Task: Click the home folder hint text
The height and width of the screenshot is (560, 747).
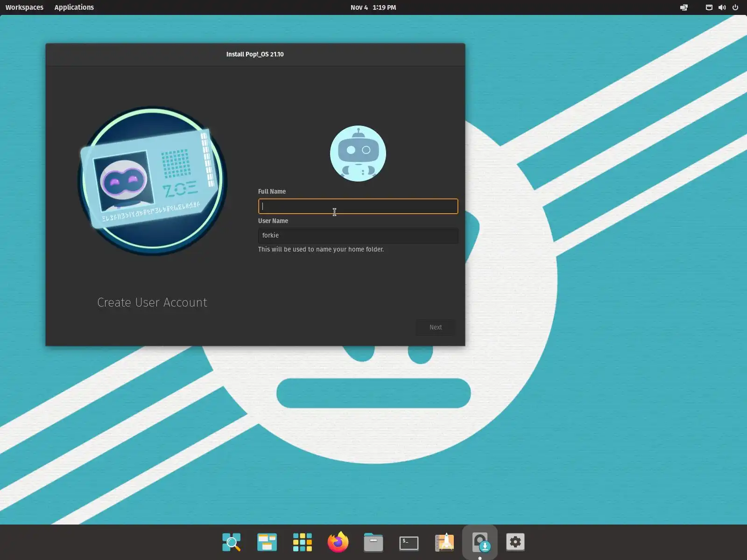Action: pyautogui.click(x=321, y=249)
